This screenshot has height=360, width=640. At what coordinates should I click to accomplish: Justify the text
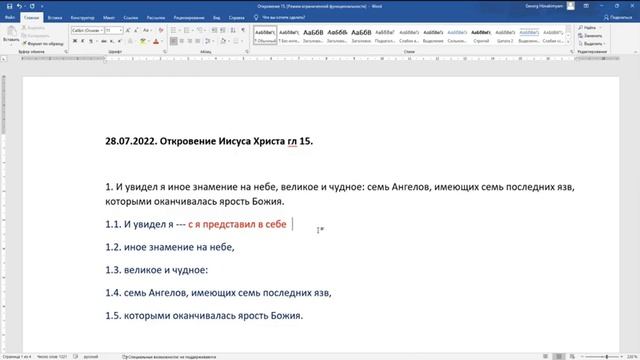point(198,41)
